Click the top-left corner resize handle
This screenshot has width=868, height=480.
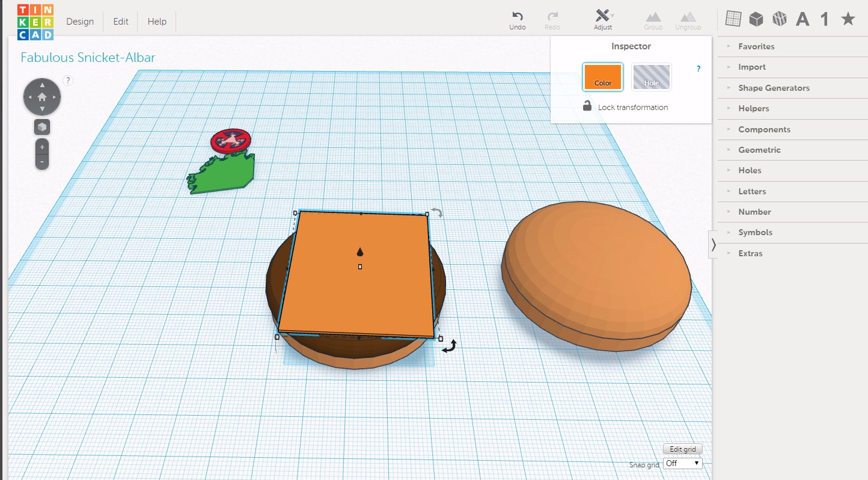pos(295,213)
